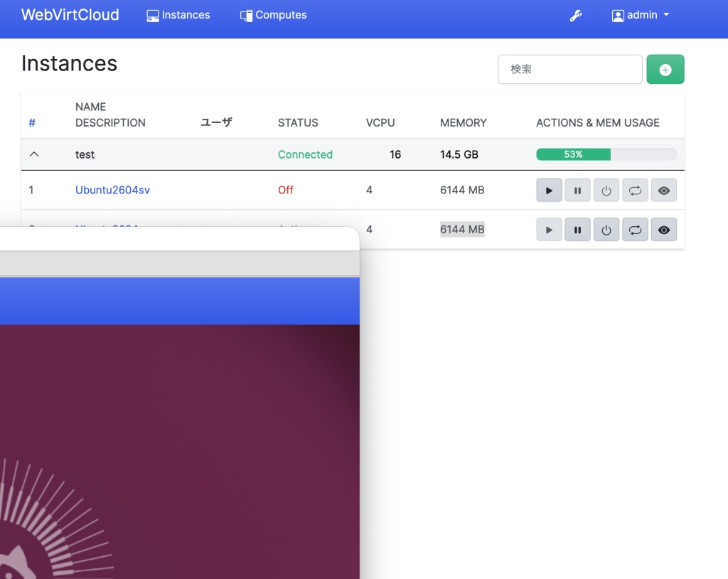The height and width of the screenshot is (579, 728).
Task: Expand the admin user dropdown
Action: [641, 16]
